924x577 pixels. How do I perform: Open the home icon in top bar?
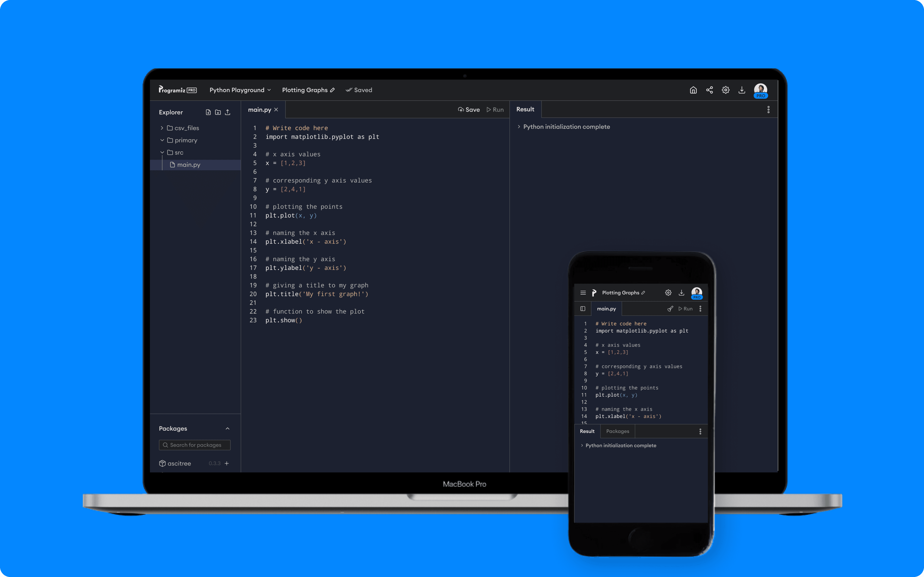pos(693,90)
